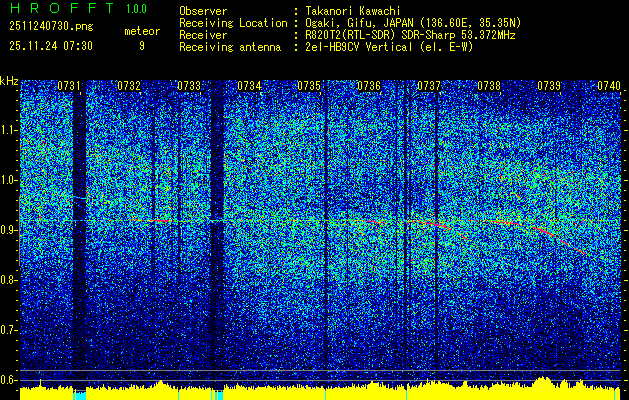Click the version number 1.0.0
The image size is (629, 400).
pos(136,9)
